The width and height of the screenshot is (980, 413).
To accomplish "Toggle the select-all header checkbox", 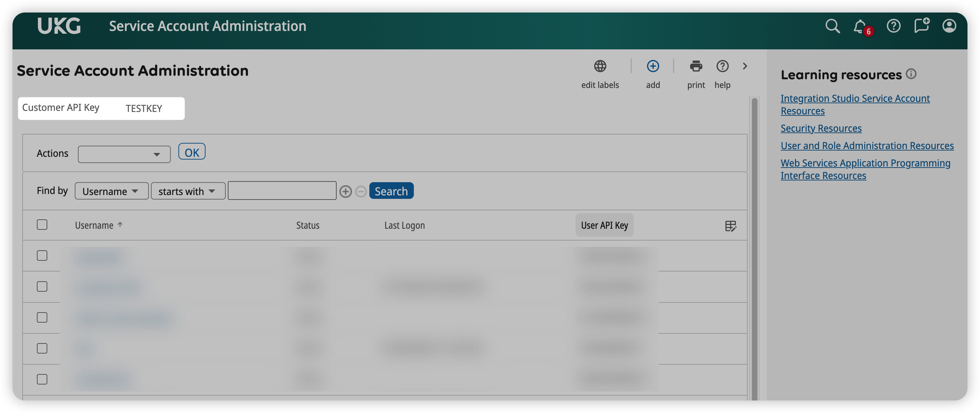I will tap(42, 225).
